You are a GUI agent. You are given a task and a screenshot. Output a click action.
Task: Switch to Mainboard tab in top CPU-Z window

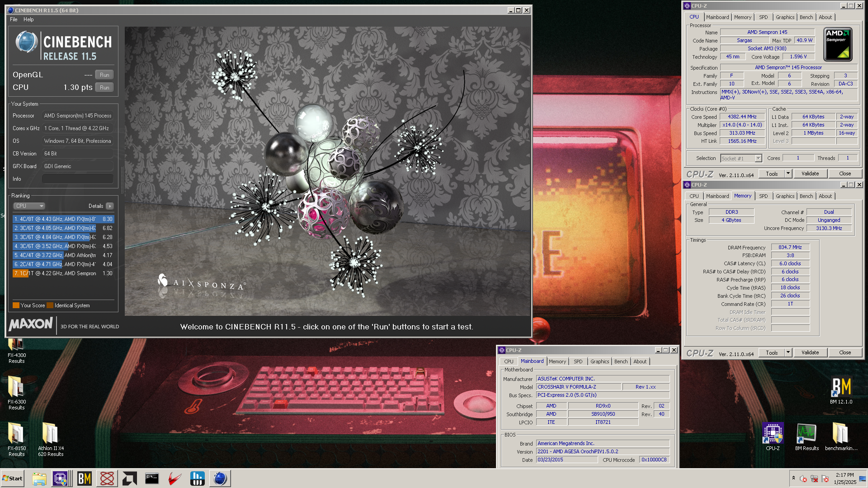(717, 17)
